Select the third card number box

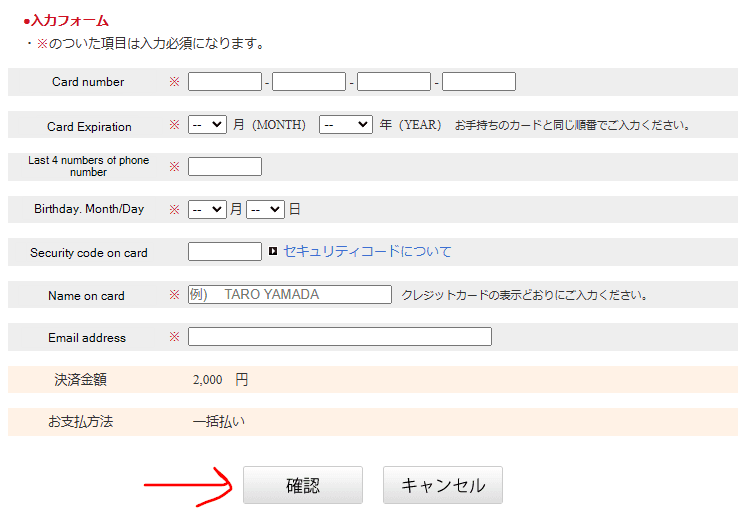394,82
